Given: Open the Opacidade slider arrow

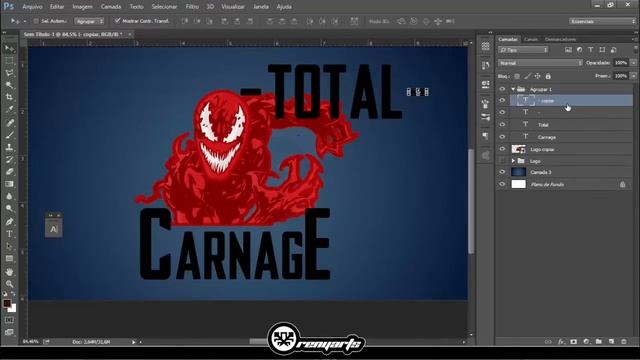Looking at the screenshot, I should point(633,63).
